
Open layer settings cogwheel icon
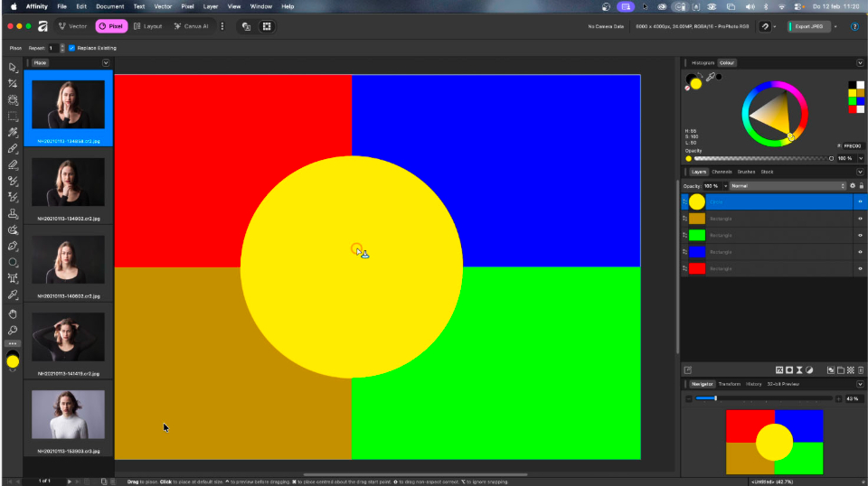coord(852,185)
